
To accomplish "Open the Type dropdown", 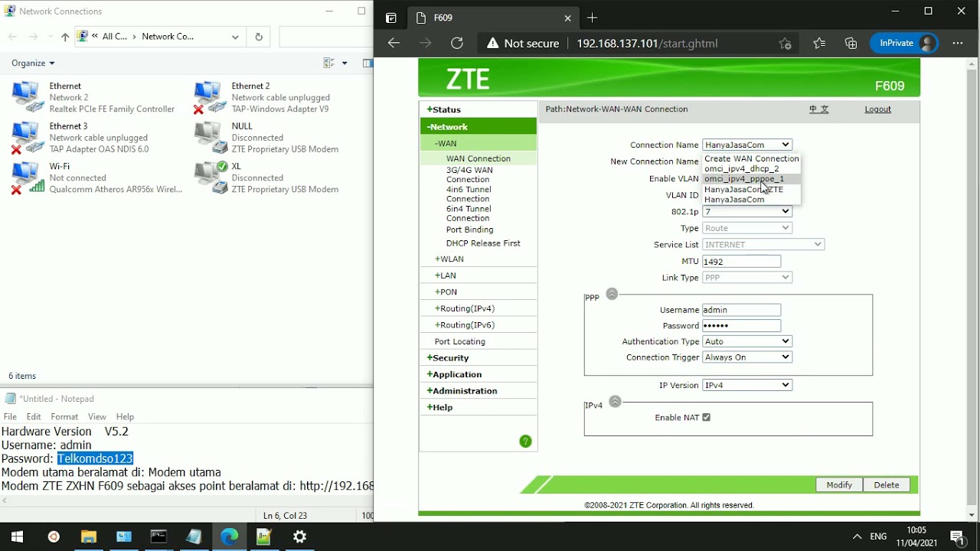I will [x=747, y=228].
